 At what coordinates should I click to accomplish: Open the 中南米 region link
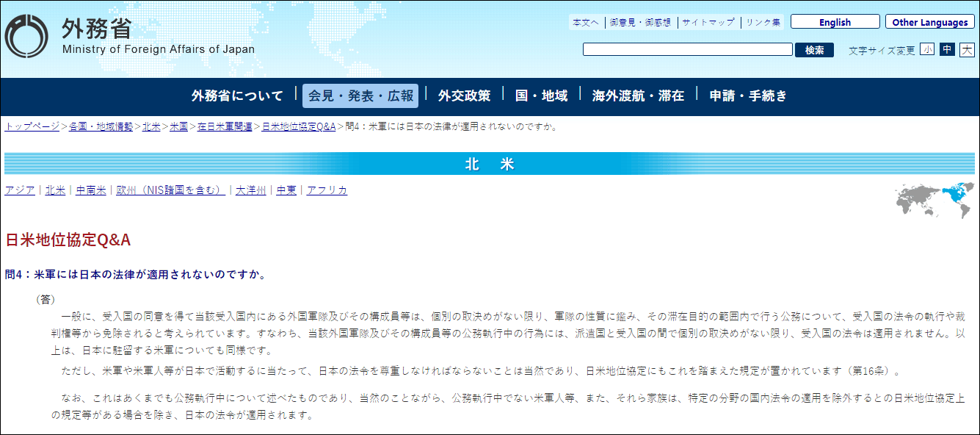(90, 190)
